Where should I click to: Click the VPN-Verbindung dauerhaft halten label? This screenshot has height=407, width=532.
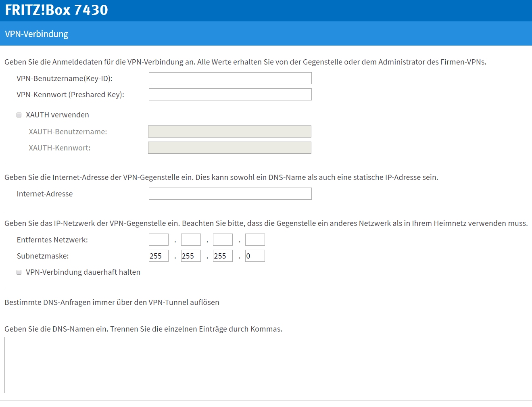[x=83, y=272]
